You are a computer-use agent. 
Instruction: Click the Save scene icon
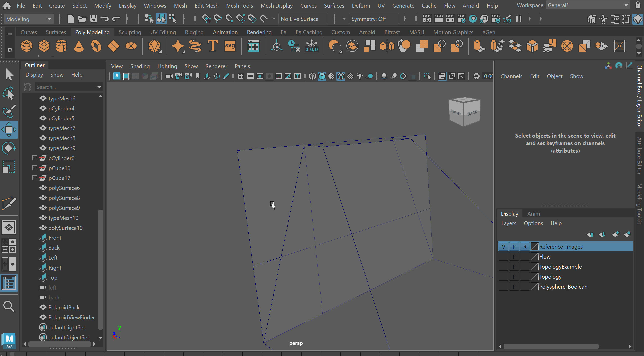click(x=93, y=19)
